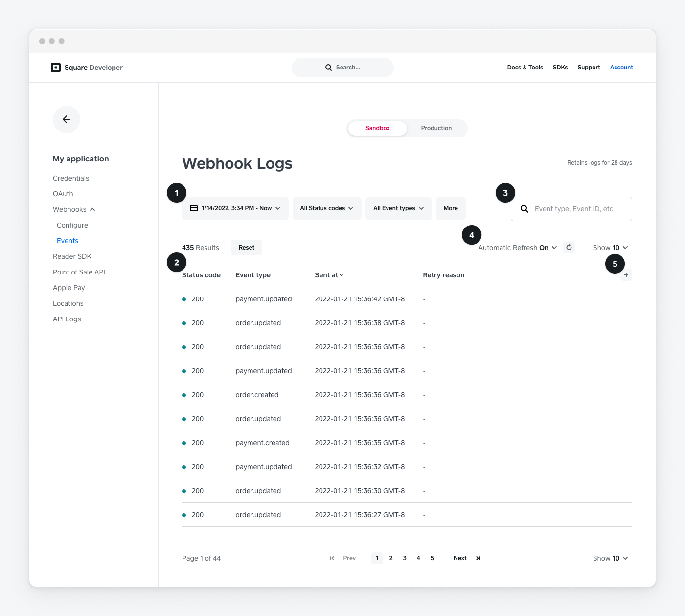
Task: Switch to the Sandbox environment
Action: (x=378, y=128)
